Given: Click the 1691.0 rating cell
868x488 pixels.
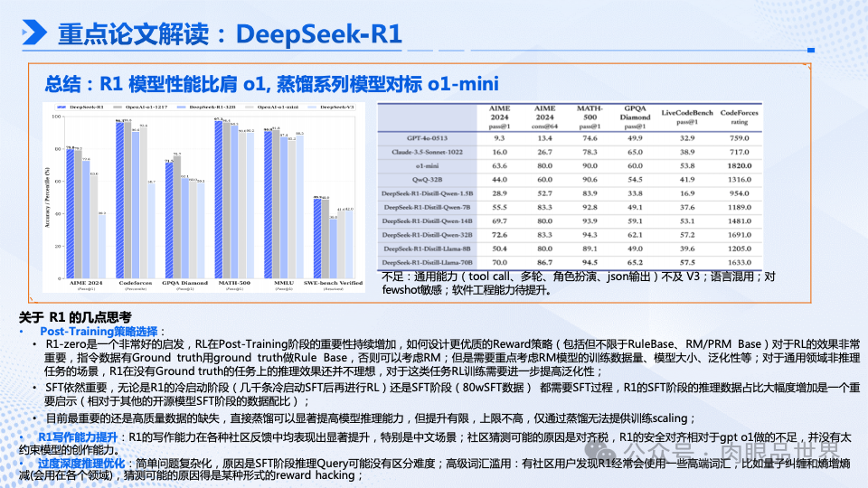Looking at the screenshot, I should tap(739, 235).
